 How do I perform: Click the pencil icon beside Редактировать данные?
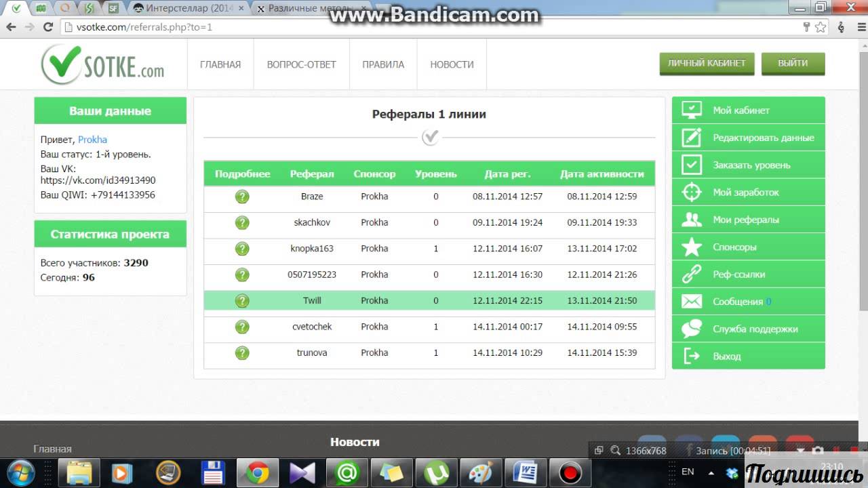691,138
